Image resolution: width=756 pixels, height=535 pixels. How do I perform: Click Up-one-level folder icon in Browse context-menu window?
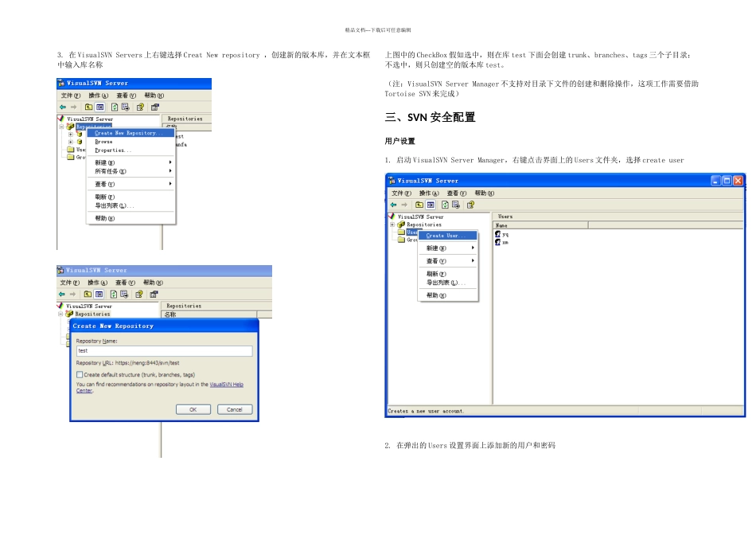pyautogui.click(x=88, y=107)
